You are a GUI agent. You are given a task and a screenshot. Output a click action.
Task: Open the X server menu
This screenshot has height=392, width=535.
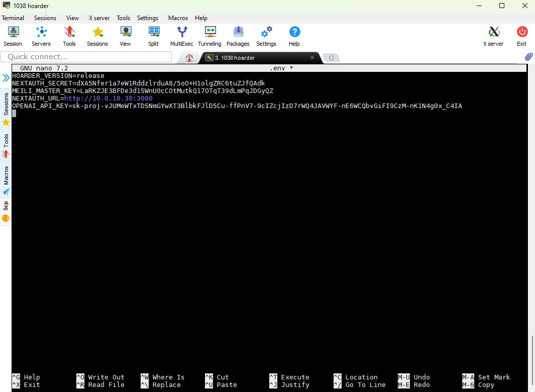(x=99, y=18)
